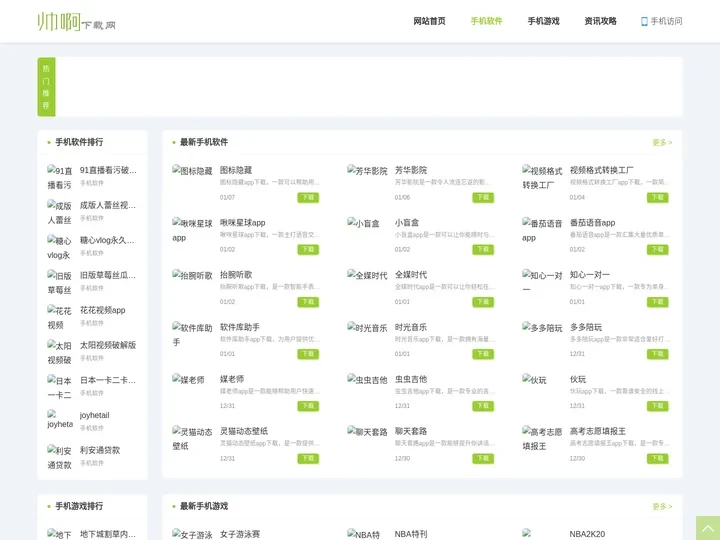This screenshot has width=720, height=540.
Task: Open 旧版草莓丝瓜 ranking entry
Action: click(x=108, y=275)
